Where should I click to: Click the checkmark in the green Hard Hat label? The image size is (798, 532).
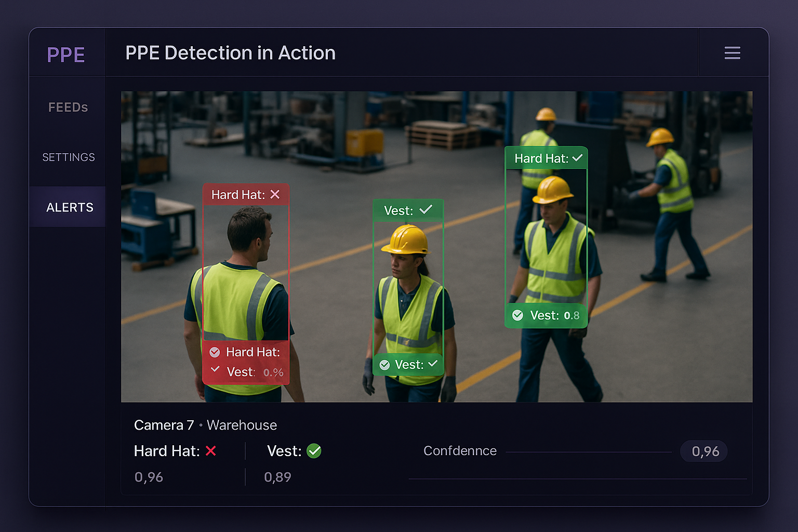click(x=578, y=158)
